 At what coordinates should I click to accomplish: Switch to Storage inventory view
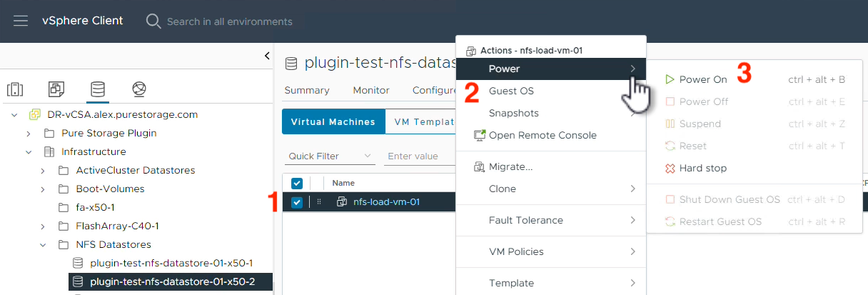pos(98,89)
